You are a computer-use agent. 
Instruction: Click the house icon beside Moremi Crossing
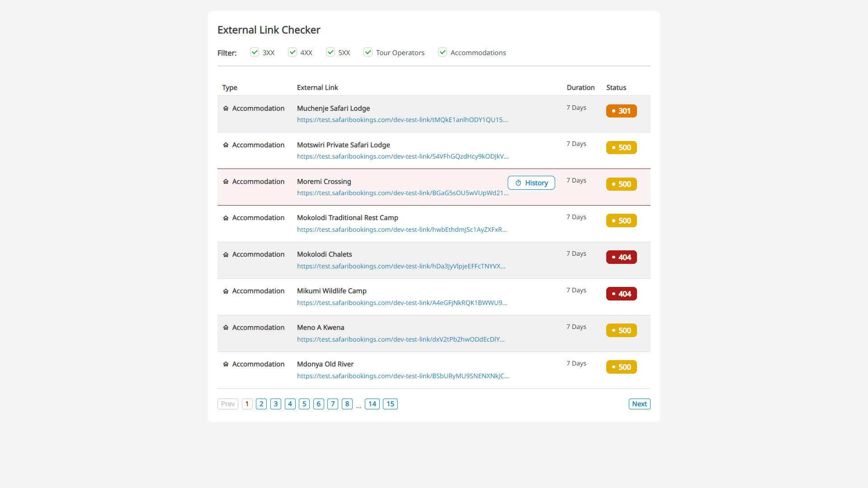(x=226, y=182)
